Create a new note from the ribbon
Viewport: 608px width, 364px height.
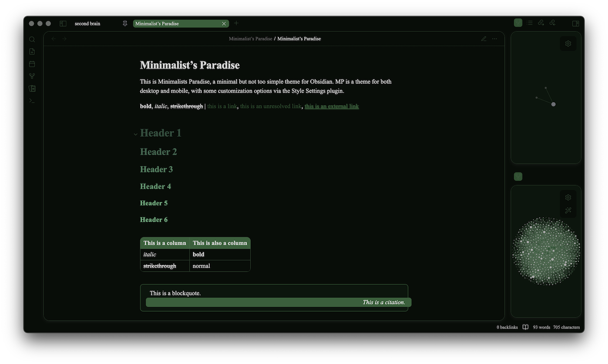coord(32,52)
